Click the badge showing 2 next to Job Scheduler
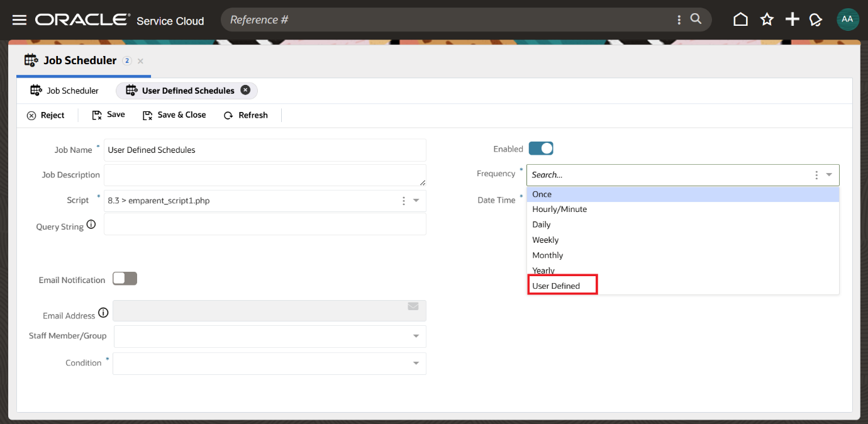The image size is (868, 424). (126, 60)
